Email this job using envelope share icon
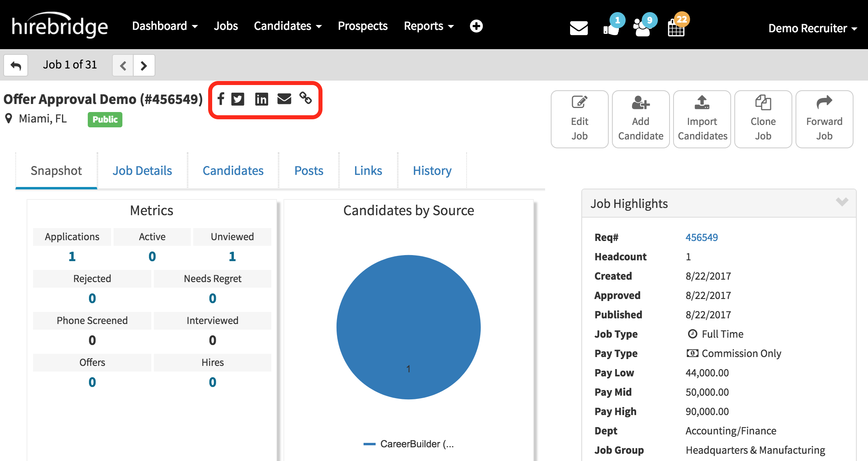868x461 pixels. click(x=284, y=99)
